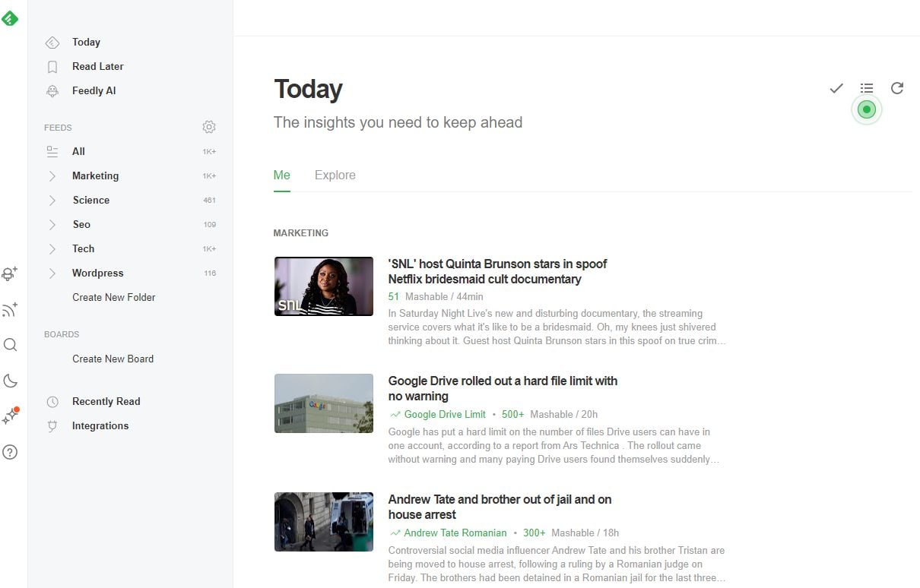Click Create New Folder link
920x588 pixels.
pyautogui.click(x=113, y=298)
